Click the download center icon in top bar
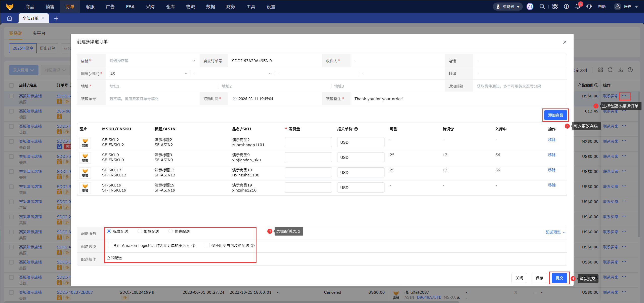The width and height of the screenshot is (644, 303). pyautogui.click(x=566, y=7)
